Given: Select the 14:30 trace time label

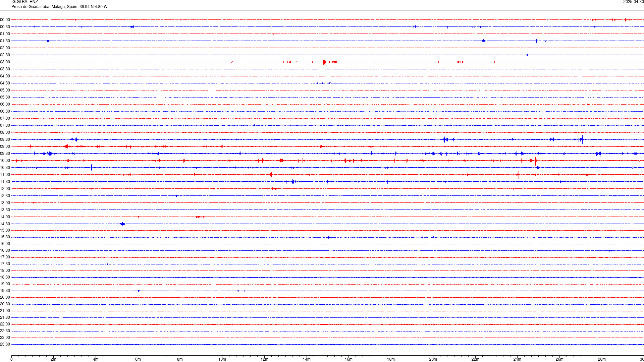Looking at the screenshot, I should [x=5, y=224].
